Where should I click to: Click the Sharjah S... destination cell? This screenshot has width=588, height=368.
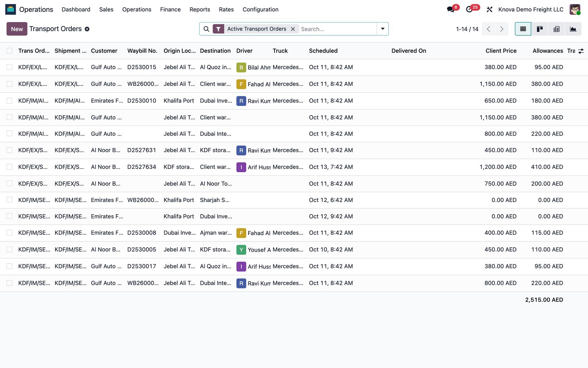click(215, 200)
